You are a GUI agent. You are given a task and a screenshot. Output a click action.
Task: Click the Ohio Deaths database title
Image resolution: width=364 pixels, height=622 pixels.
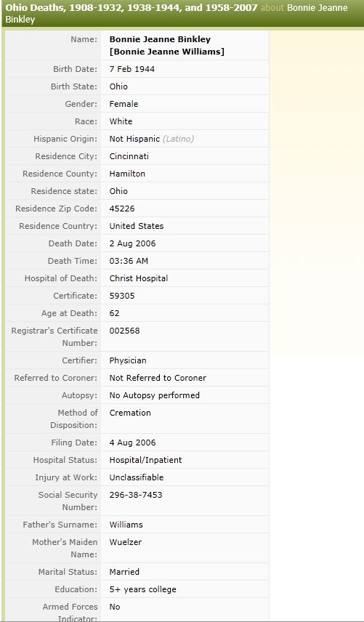pos(132,7)
